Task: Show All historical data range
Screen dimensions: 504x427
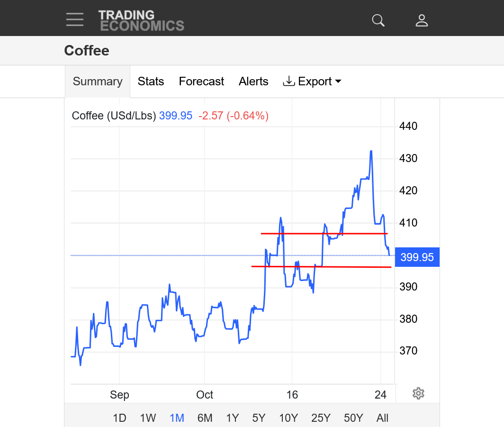Action: click(x=382, y=418)
